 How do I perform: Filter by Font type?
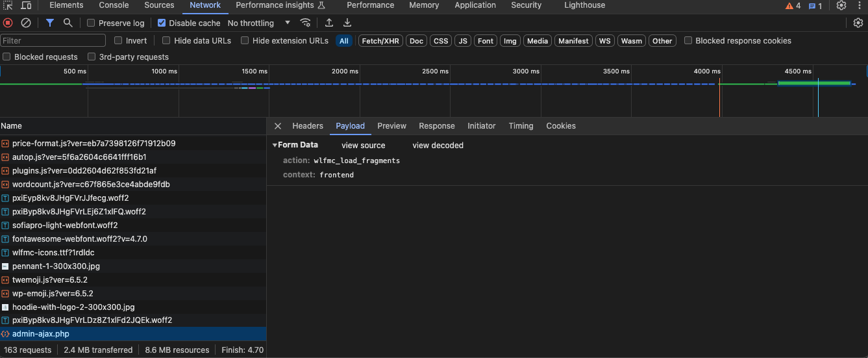coord(486,41)
